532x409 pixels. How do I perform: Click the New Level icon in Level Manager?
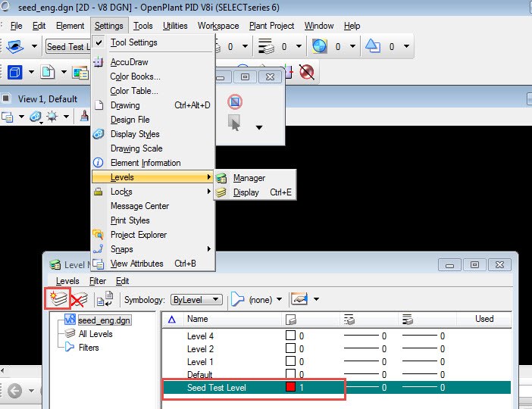coord(58,298)
